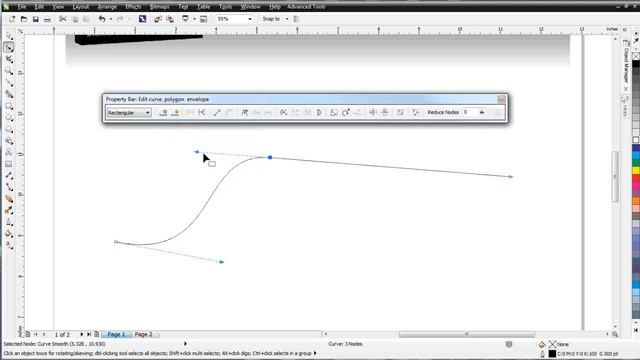This screenshot has width=640, height=360.
Task: Click the Open file icon
Action: (24, 19)
